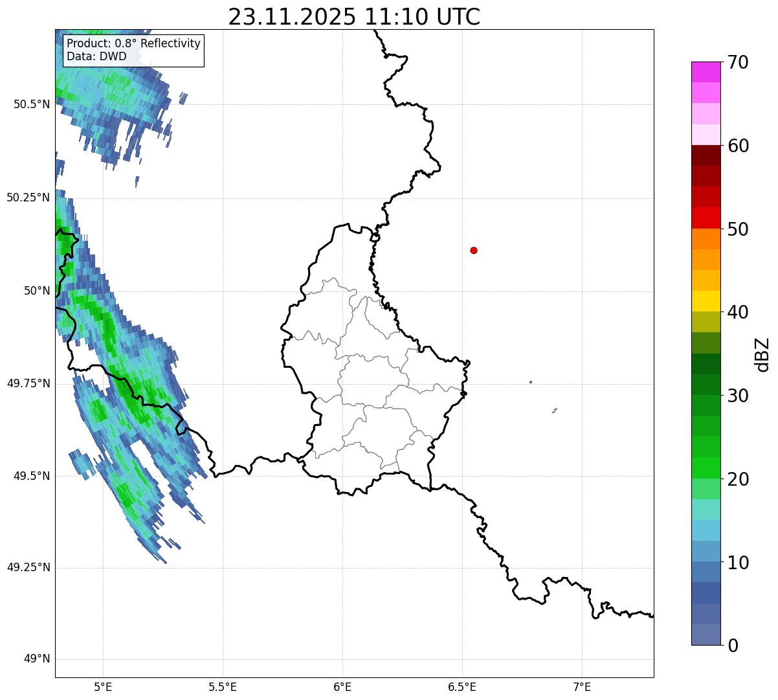778x700 pixels.
Task: Click the dark maroon swatch just below 60
Action: [x=706, y=155]
